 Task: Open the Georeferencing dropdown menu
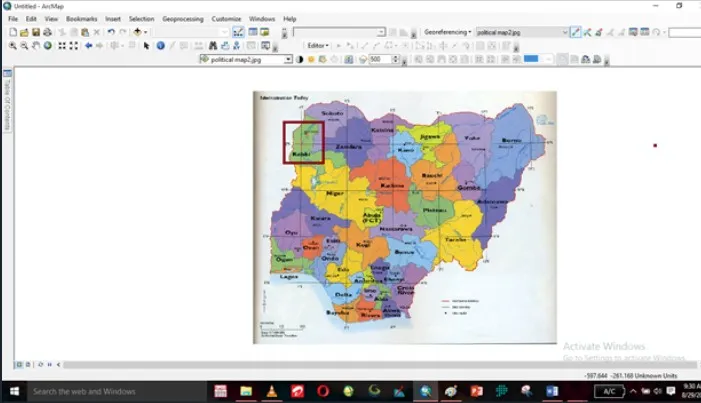tap(448, 32)
